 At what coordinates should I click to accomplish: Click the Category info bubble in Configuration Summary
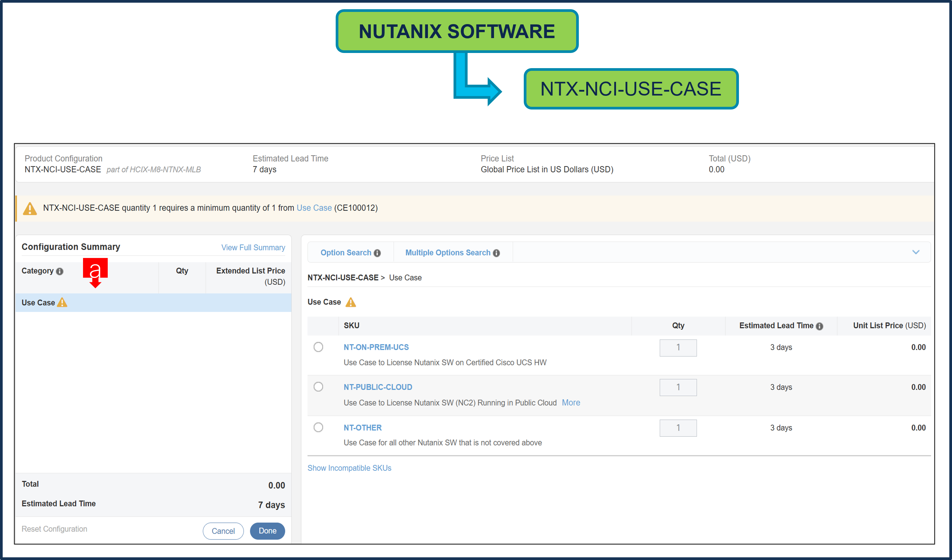[60, 271]
